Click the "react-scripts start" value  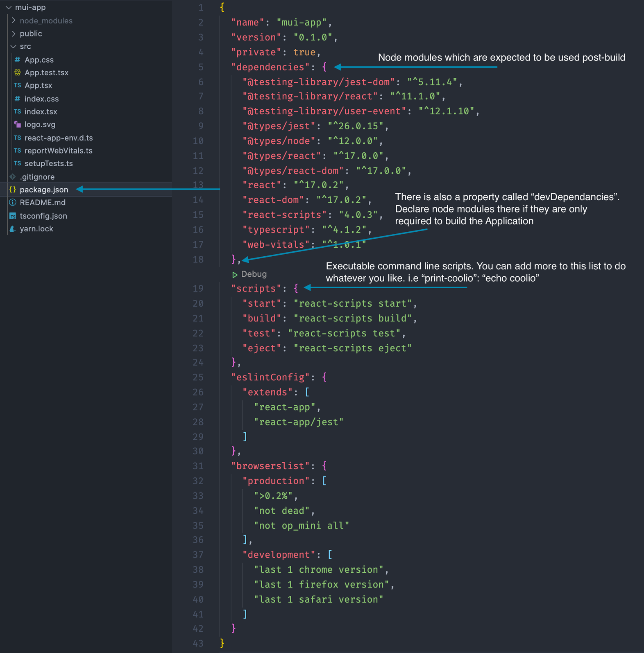[x=353, y=303]
